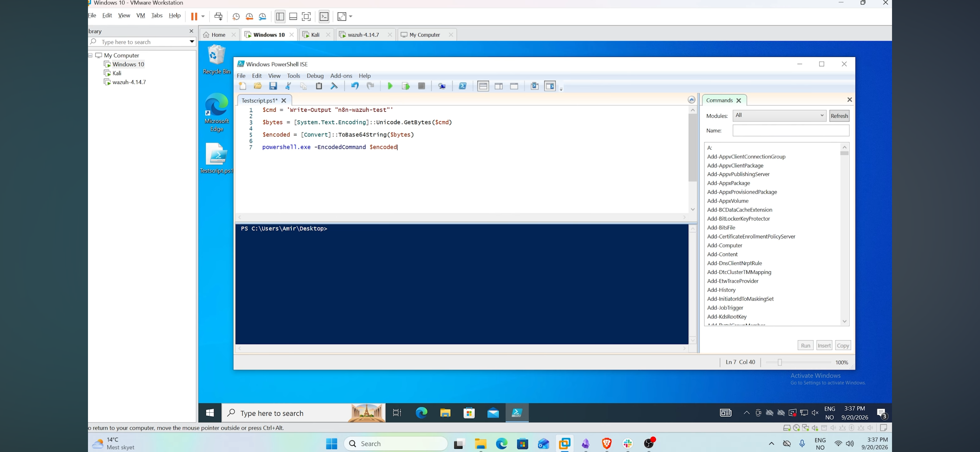
Task: Open a script file in ISE toolbar
Action: pyautogui.click(x=258, y=86)
